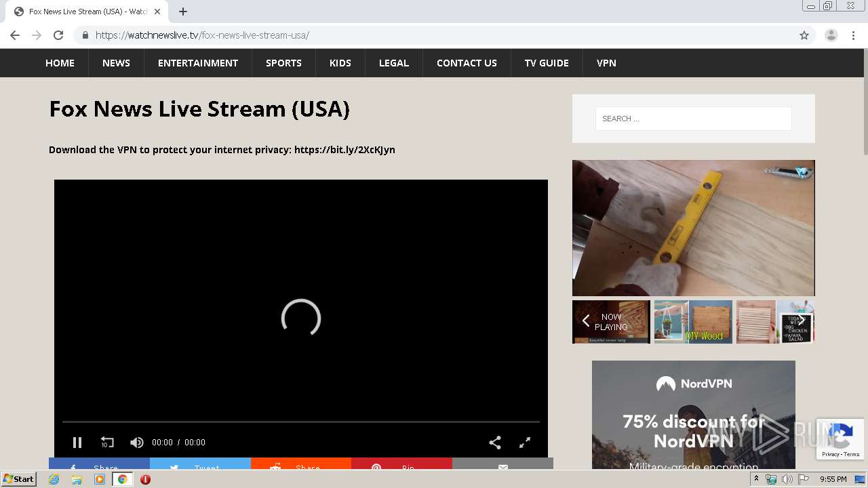The width and height of the screenshot is (868, 488).
Task: Open Chrome's three-dot menu
Action: [x=853, y=35]
